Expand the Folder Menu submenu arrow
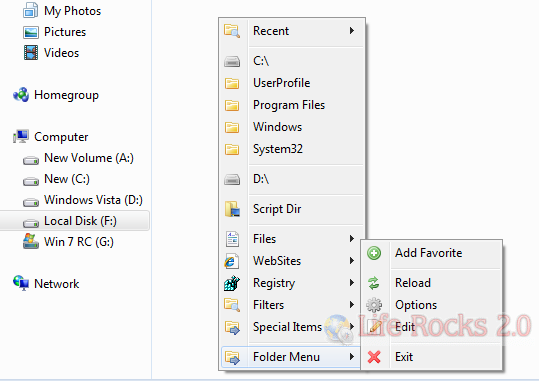 click(352, 357)
